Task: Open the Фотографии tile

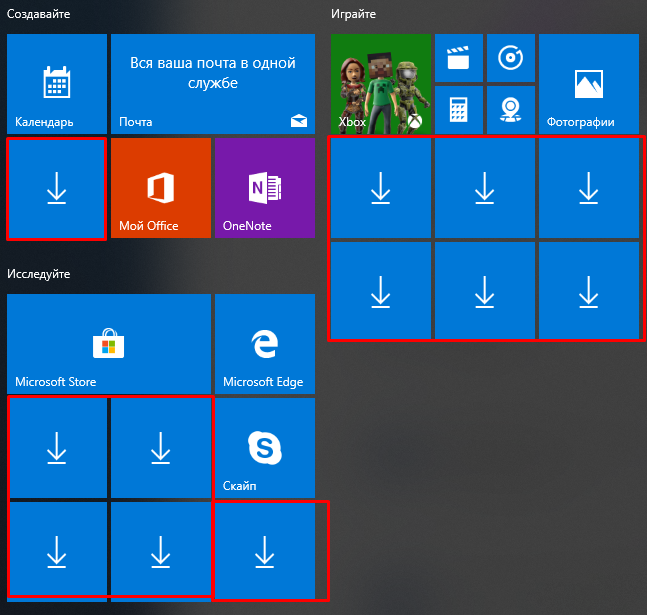Action: point(589,84)
